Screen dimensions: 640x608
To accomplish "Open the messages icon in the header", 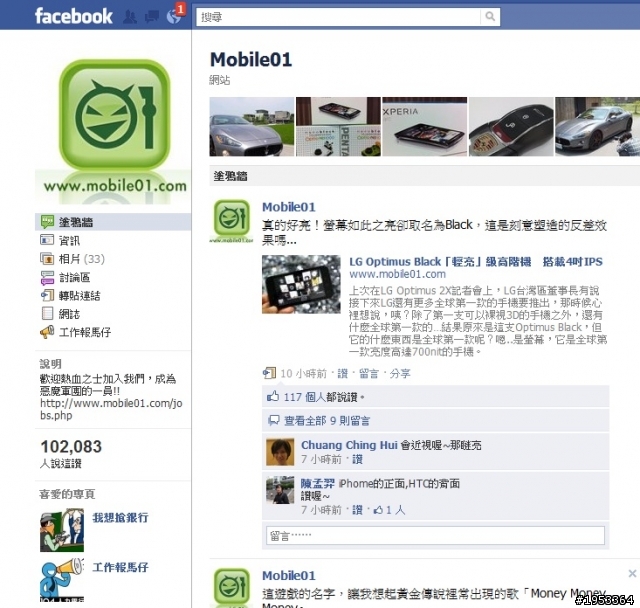I will pos(152,17).
